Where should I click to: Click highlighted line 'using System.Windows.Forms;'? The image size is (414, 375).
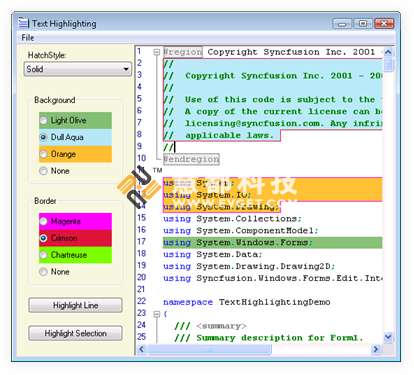coord(272,242)
